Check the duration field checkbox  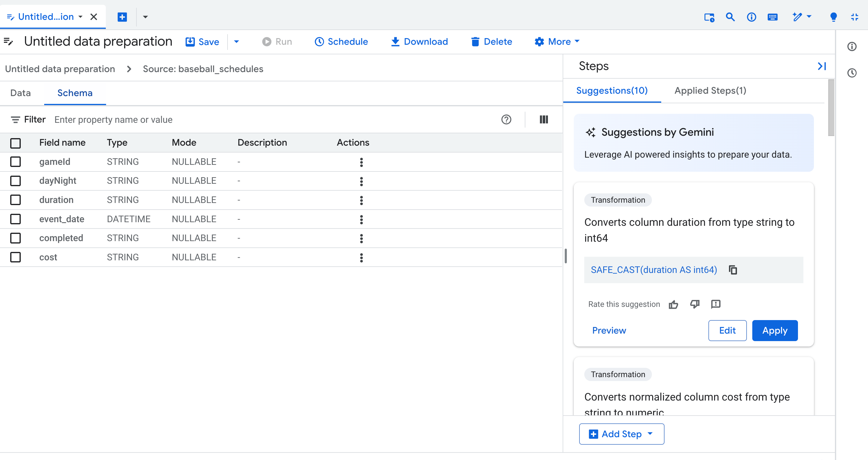tap(15, 200)
